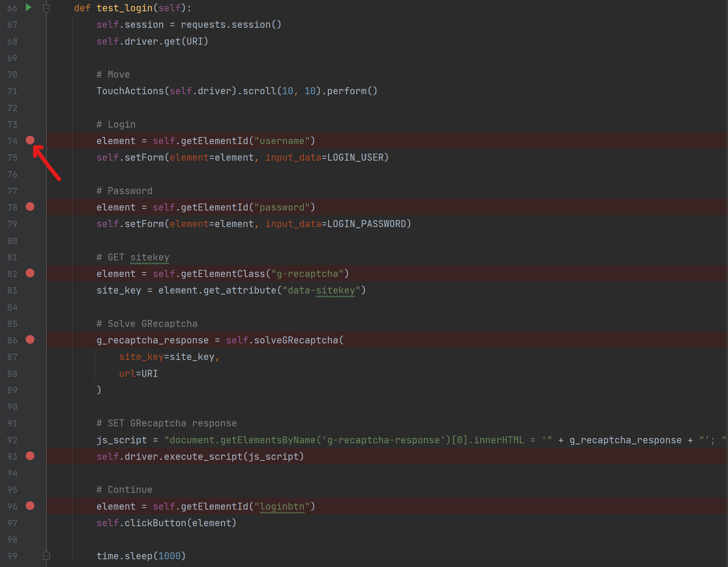This screenshot has height=567, width=728.
Task: Click the green run arrow for test_login
Action: [29, 7]
